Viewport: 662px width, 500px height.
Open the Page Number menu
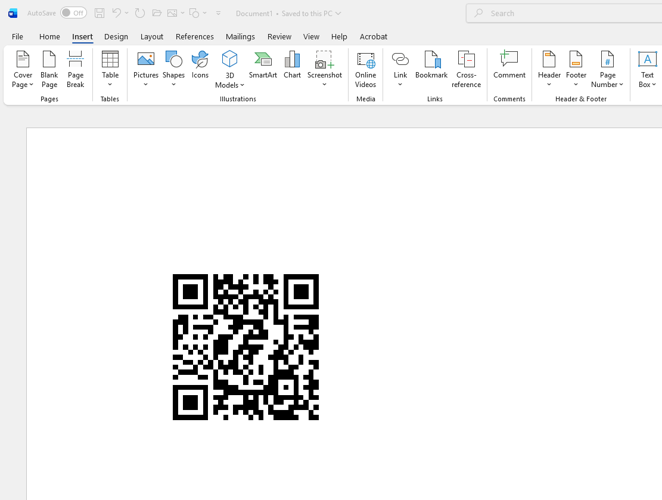607,69
